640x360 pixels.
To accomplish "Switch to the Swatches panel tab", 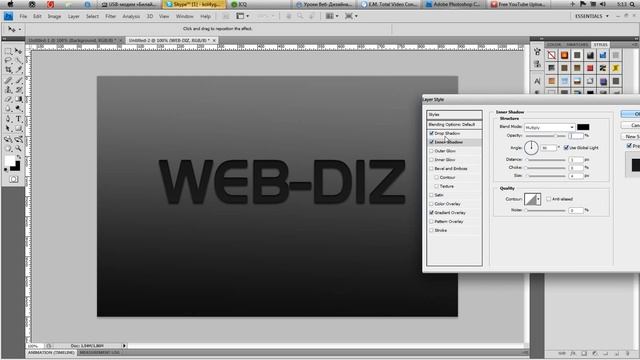I will point(577,44).
